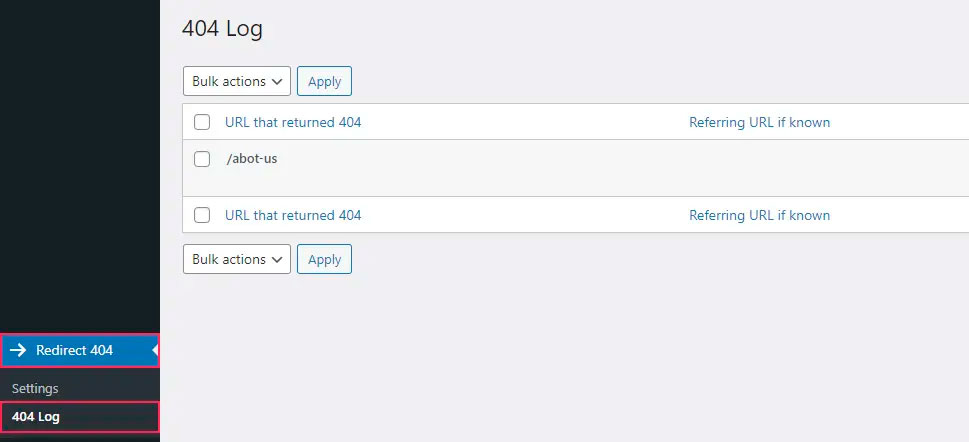Image resolution: width=969 pixels, height=442 pixels.
Task: Click the /abot-us URL entry
Action: 251,158
